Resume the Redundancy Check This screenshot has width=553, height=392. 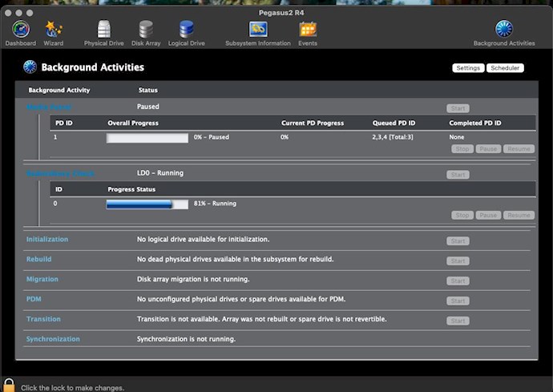pos(519,215)
